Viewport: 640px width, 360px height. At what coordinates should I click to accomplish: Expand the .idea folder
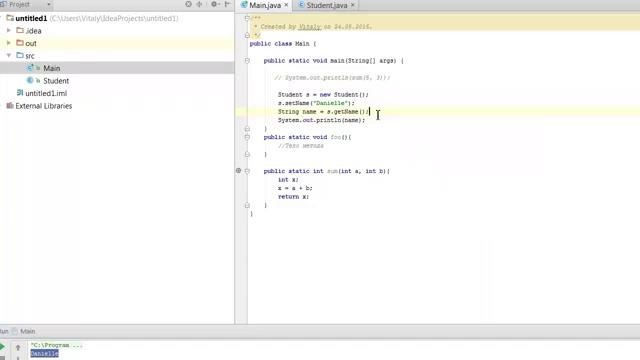9,30
